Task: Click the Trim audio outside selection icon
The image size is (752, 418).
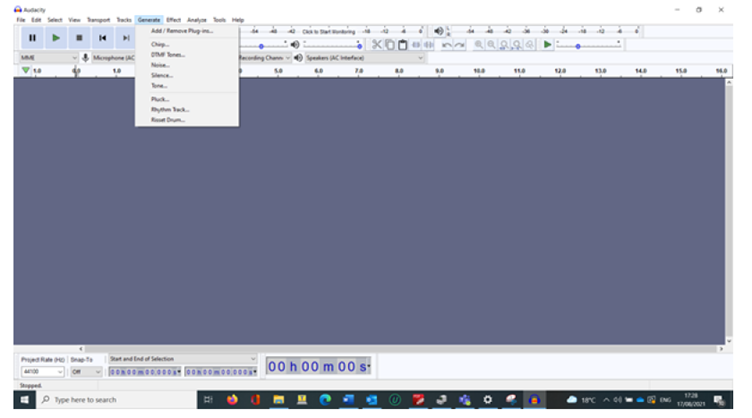Action: [x=416, y=45]
